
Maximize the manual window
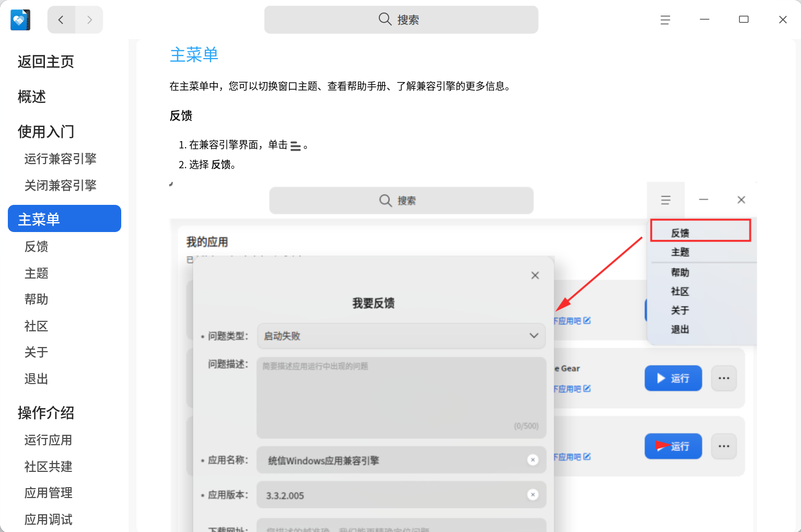pos(744,19)
